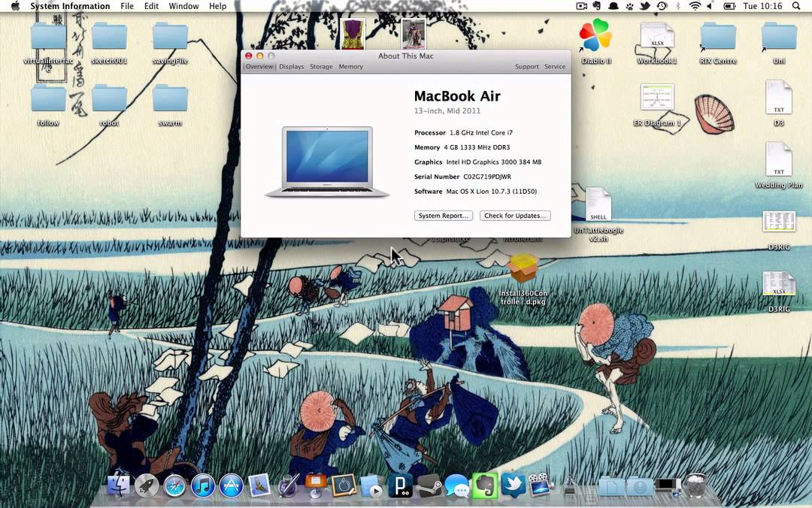Open Mail stamp icon in Dock

[259, 485]
